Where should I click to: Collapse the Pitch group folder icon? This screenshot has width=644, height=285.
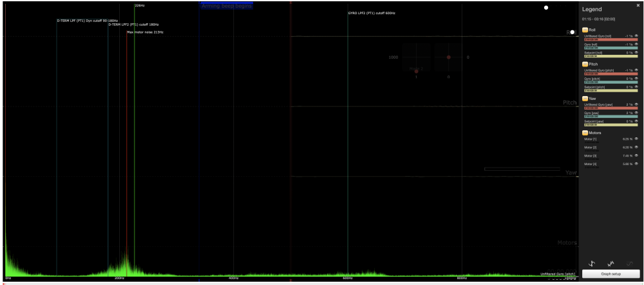(x=585, y=64)
